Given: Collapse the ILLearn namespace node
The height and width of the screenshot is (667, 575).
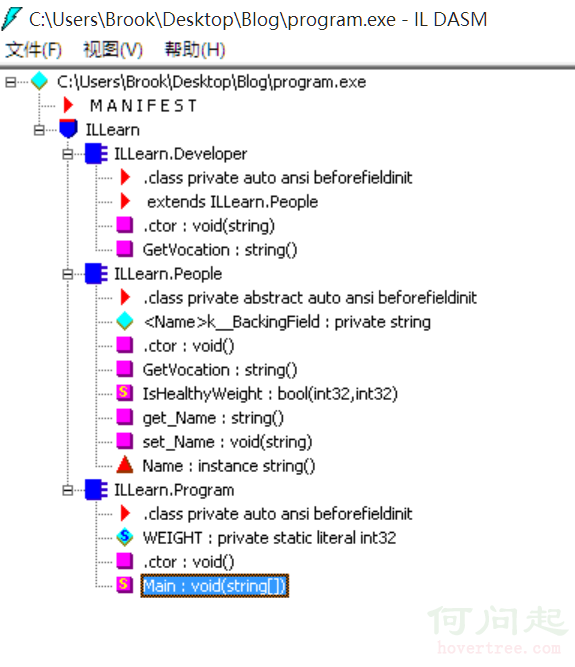Looking at the screenshot, I should pyautogui.click(x=39, y=130).
